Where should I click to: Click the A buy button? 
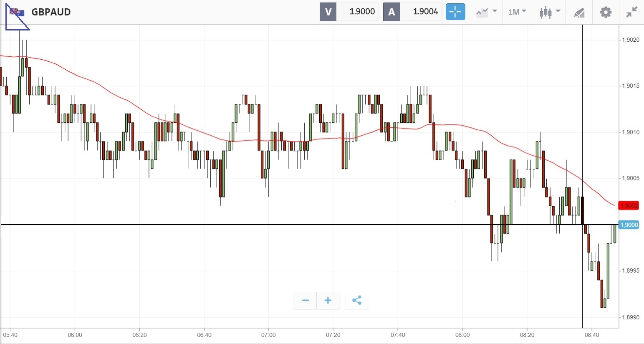point(391,12)
